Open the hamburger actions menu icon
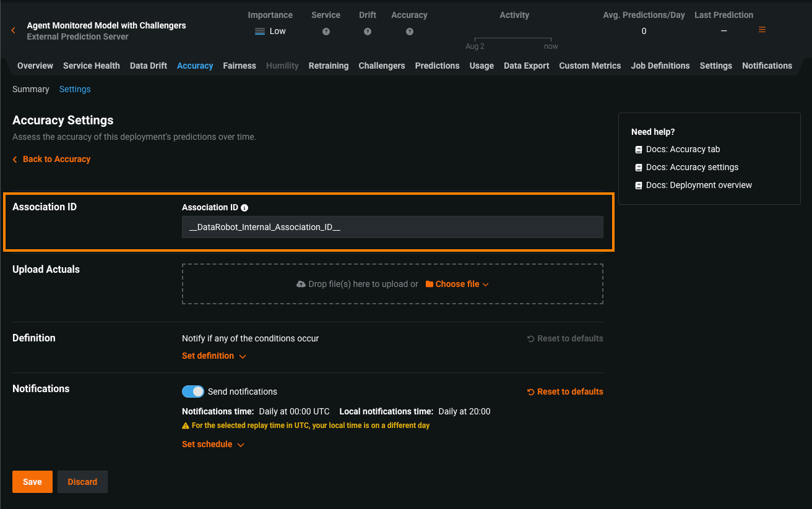This screenshot has width=812, height=509. pos(762,30)
